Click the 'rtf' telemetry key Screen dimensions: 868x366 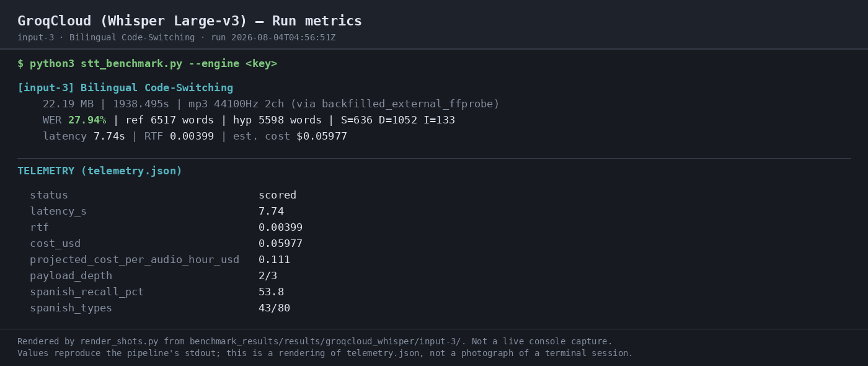pos(39,228)
